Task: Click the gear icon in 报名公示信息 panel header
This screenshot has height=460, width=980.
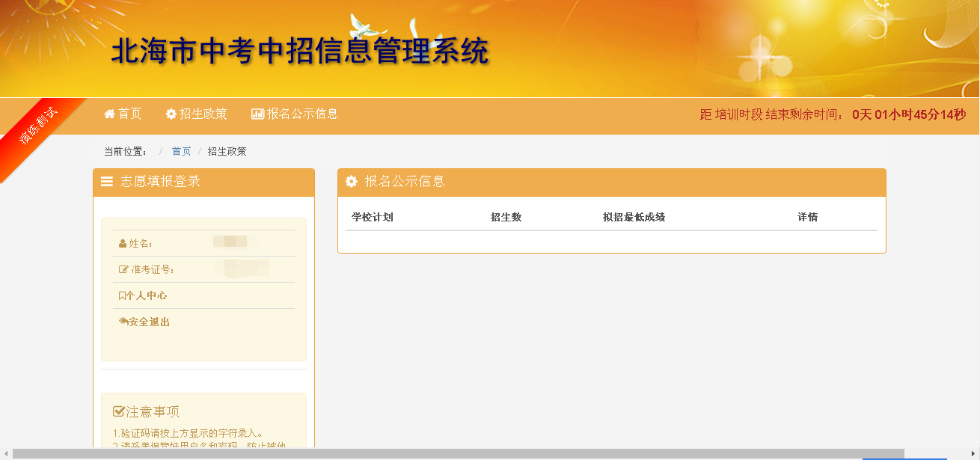Action: pos(352,182)
